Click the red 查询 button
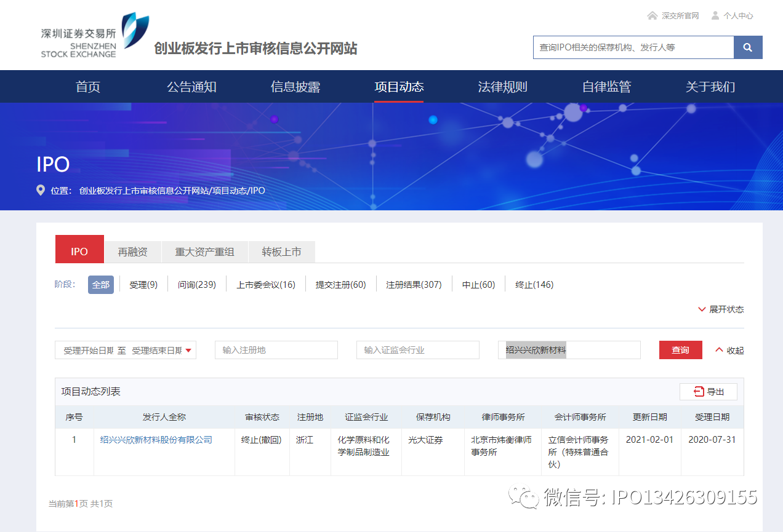 tap(681, 350)
